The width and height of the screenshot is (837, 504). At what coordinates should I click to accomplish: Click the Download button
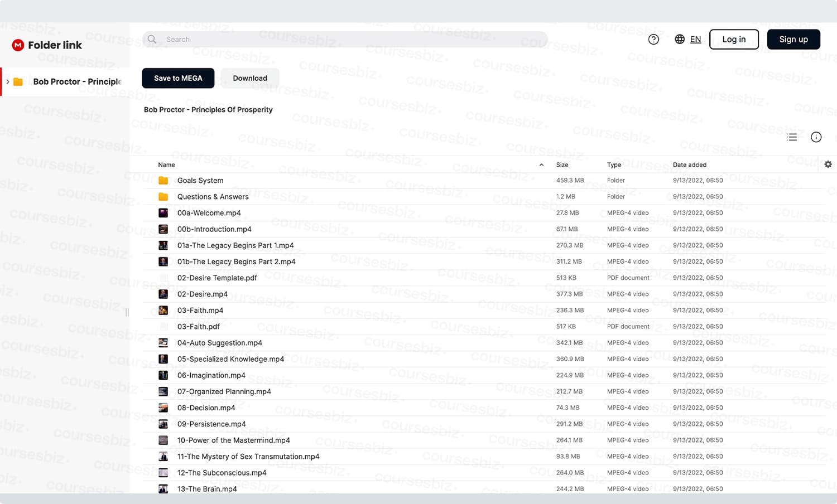coord(250,78)
